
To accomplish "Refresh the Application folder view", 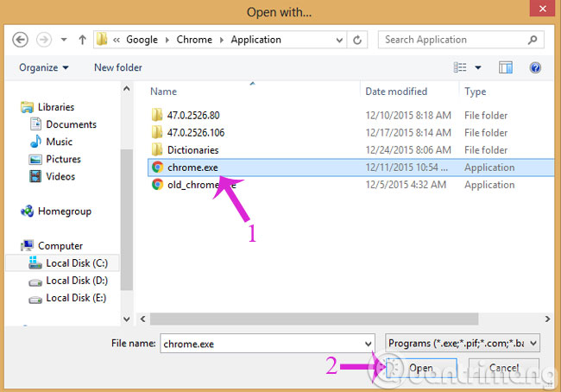I will [x=357, y=40].
